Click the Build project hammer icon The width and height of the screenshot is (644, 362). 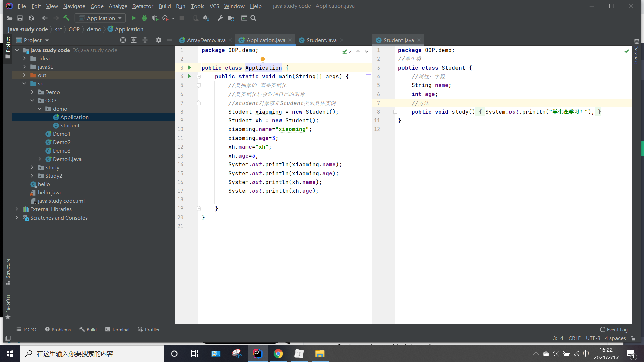(x=66, y=18)
